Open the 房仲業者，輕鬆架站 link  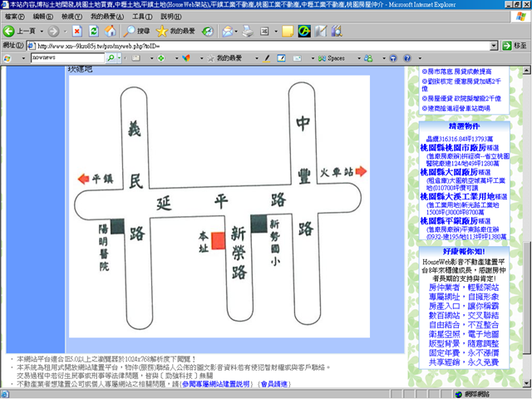pyautogui.click(x=464, y=288)
